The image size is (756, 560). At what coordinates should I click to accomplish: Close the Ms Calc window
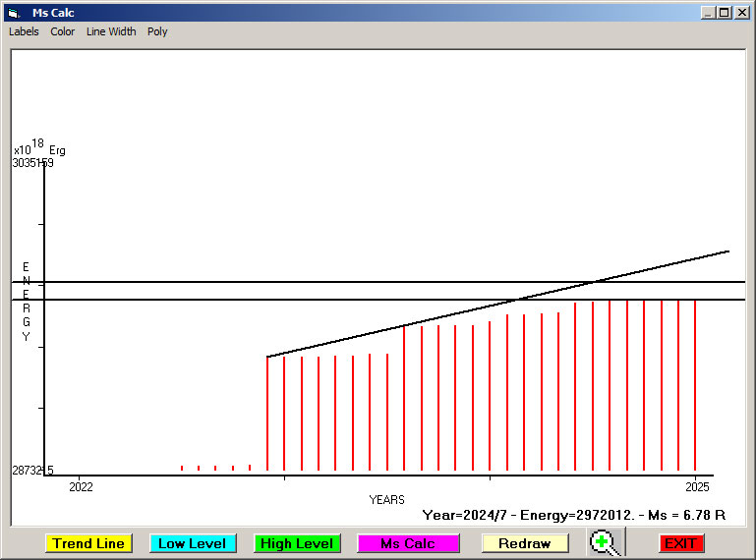click(x=741, y=13)
